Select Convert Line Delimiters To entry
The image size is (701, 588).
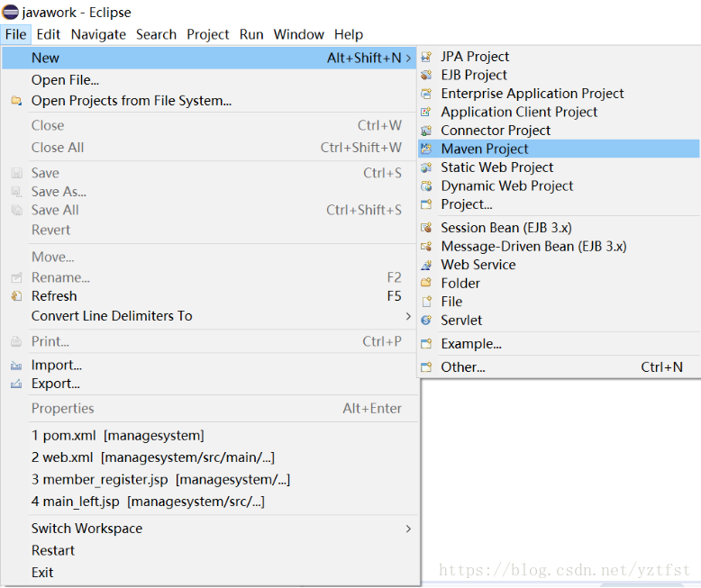point(209,316)
